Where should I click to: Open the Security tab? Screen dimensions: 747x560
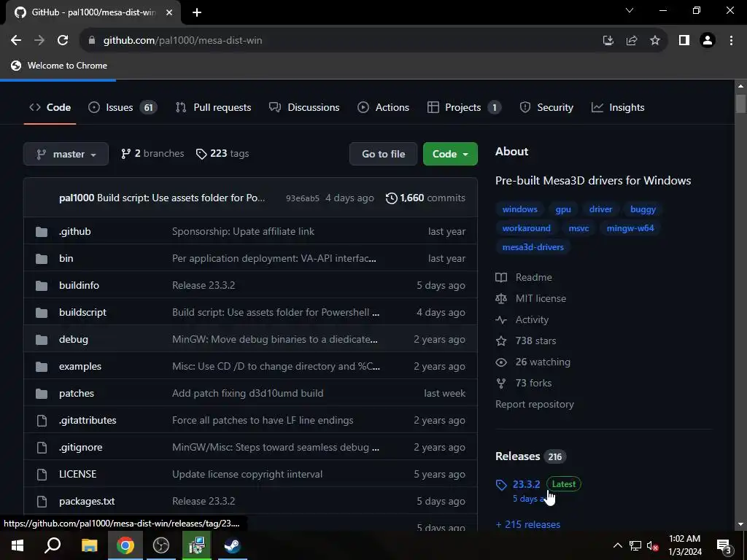click(x=546, y=108)
